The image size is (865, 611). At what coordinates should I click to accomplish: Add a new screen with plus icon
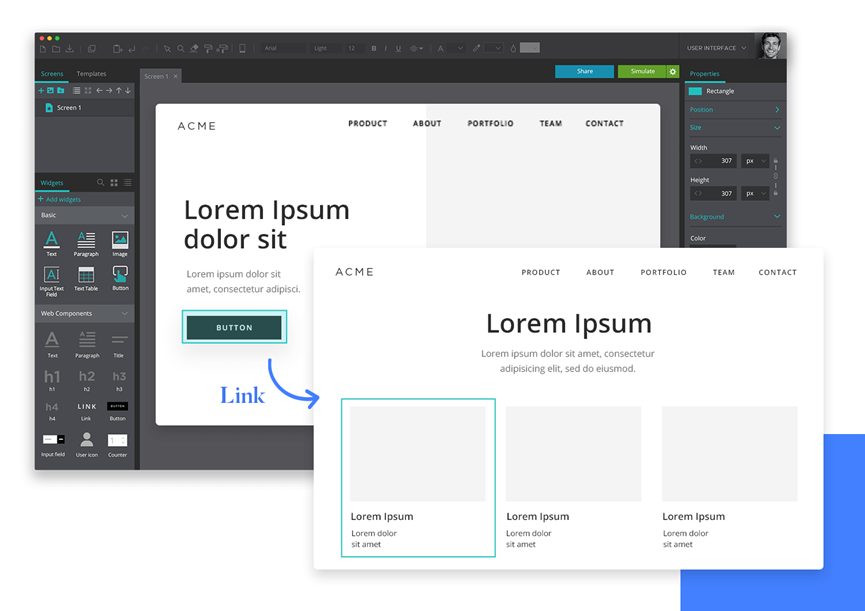pos(41,90)
